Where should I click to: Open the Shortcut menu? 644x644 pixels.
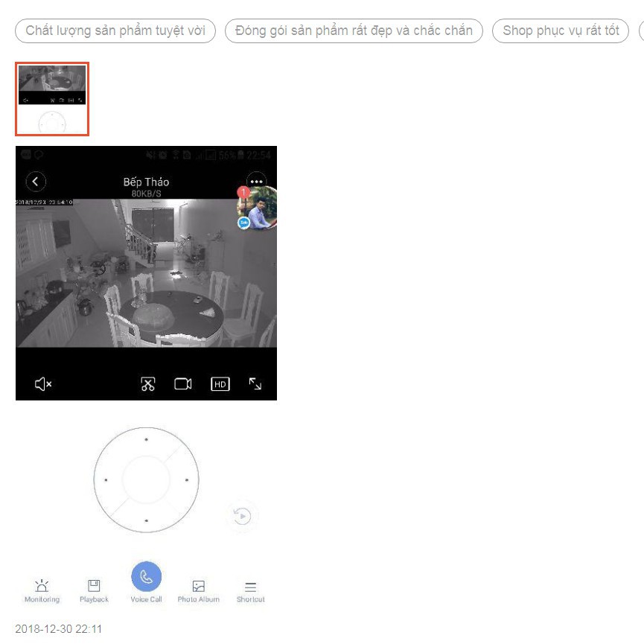pyautogui.click(x=250, y=590)
